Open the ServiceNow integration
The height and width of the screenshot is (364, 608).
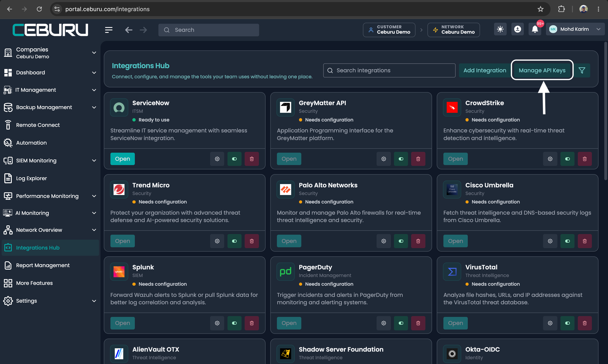(123, 159)
